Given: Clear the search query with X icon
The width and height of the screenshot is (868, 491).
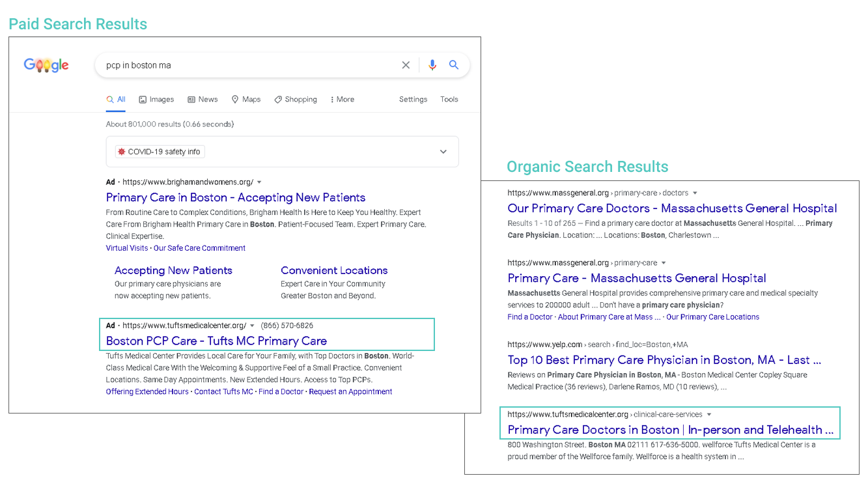Looking at the screenshot, I should [406, 65].
